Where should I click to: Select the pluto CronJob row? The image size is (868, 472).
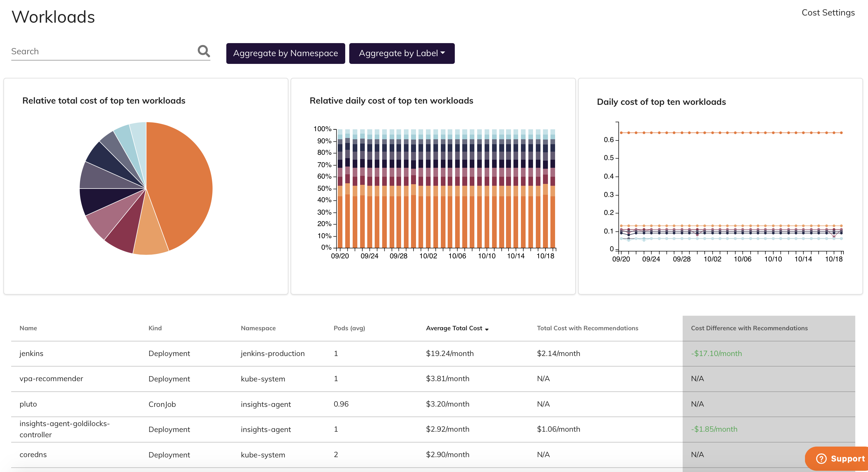[x=28, y=404]
